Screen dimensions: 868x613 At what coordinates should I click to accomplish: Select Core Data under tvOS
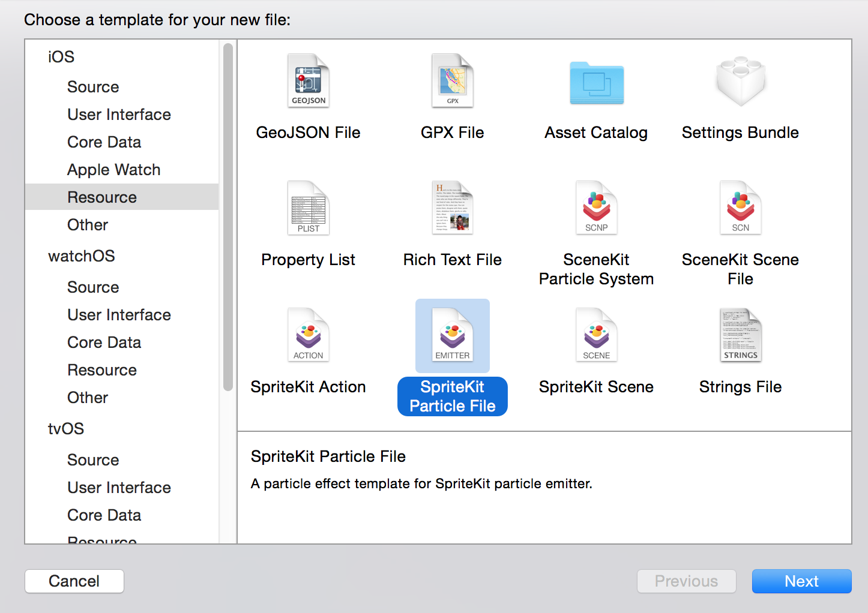104,515
